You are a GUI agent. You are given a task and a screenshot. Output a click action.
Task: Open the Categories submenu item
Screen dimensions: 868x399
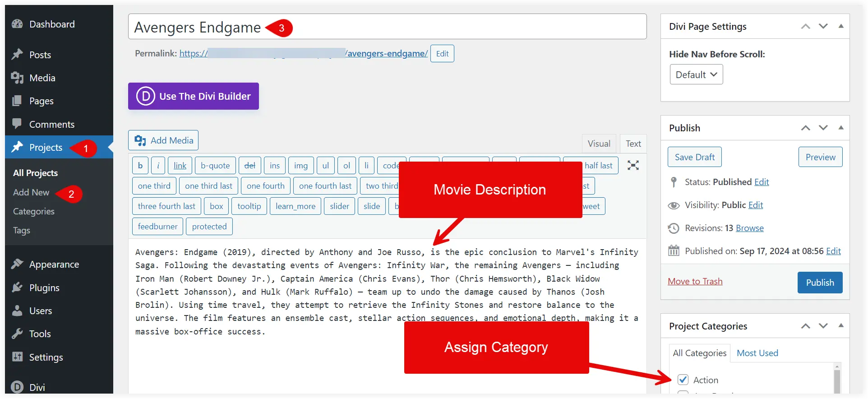(34, 211)
